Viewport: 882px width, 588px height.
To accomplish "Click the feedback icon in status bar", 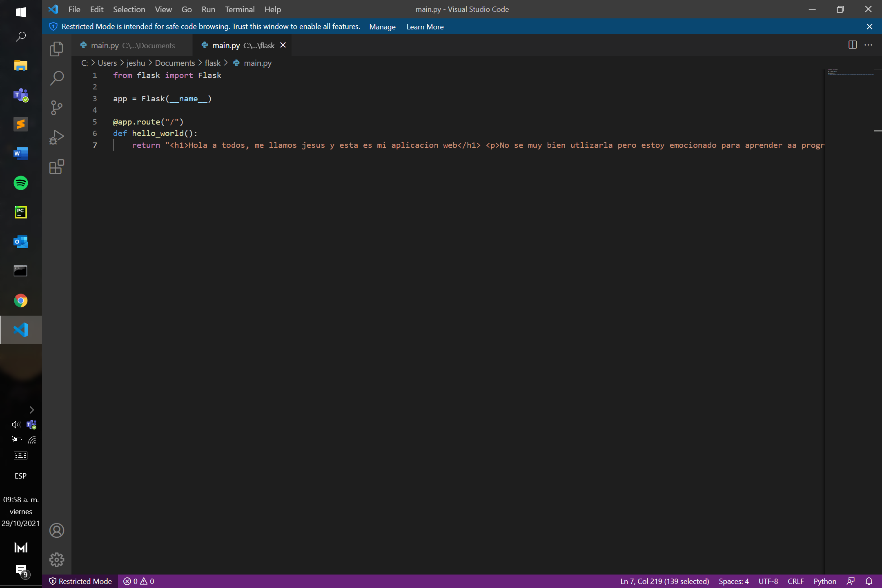I will (851, 581).
